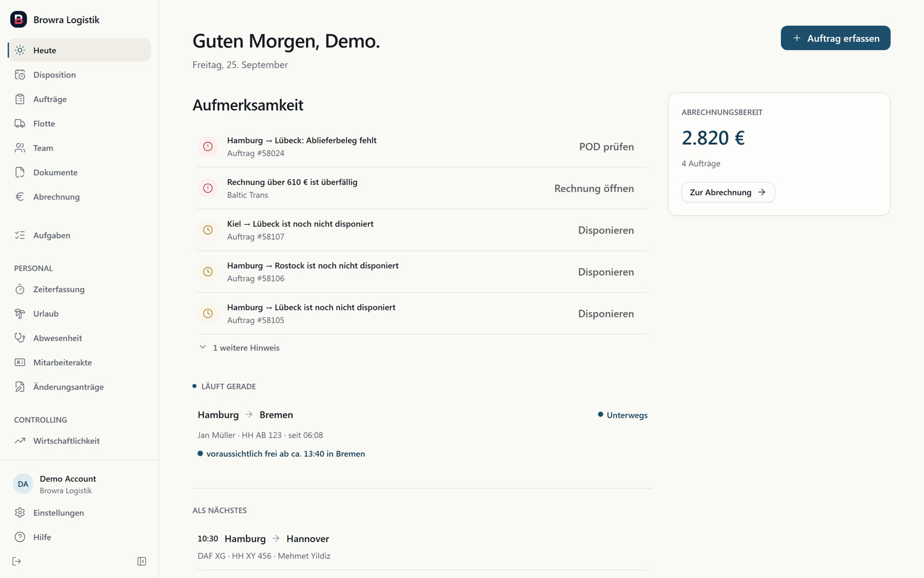The image size is (924, 578).
Task: Open the running Hamburg → Bremen trip
Action: (422, 433)
